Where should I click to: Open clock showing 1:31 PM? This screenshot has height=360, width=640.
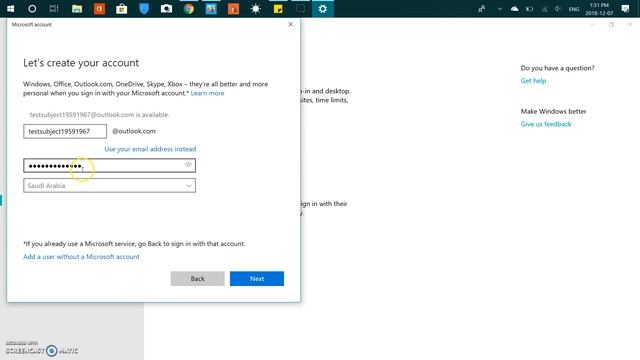[599, 9]
